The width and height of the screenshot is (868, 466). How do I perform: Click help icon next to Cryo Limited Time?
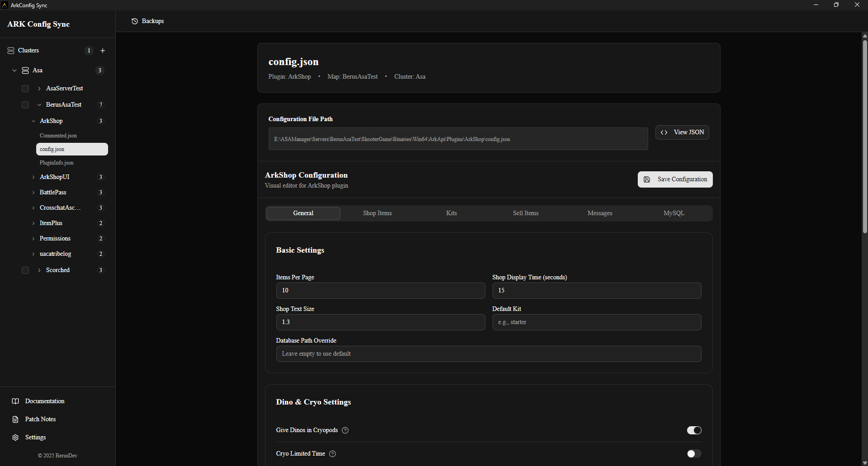pyautogui.click(x=332, y=454)
